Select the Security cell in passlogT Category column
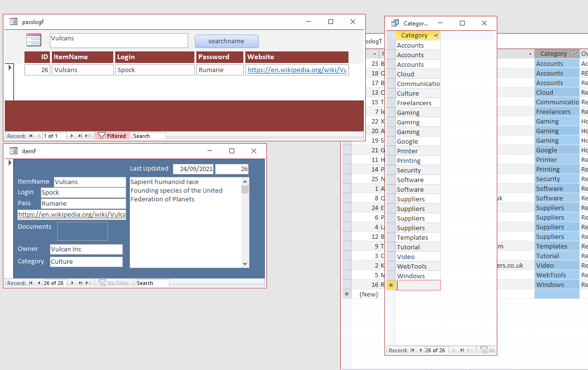Image resolution: width=588 pixels, height=370 pixels. click(x=557, y=179)
